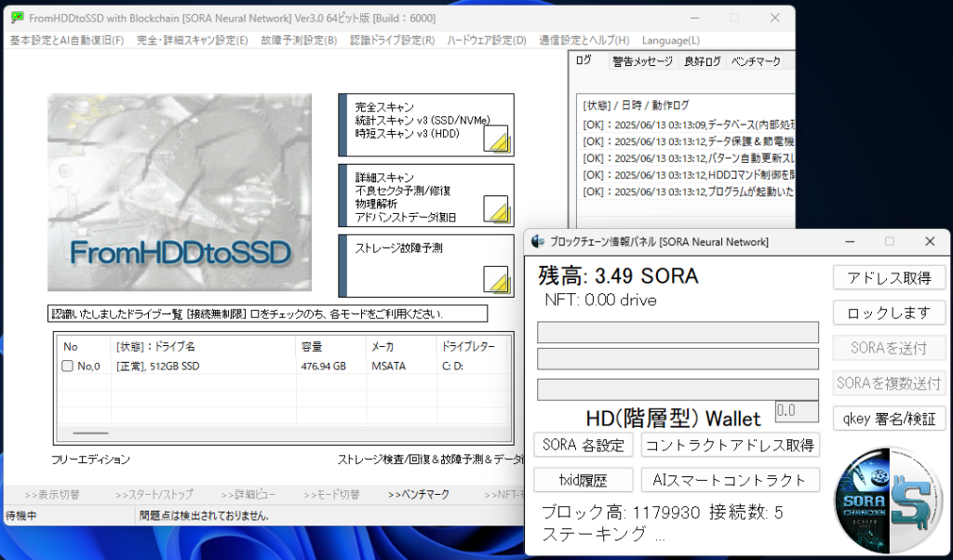The height and width of the screenshot is (560, 953).
Task: Click the データ保護 & 節電機 log entry
Action: [689, 141]
